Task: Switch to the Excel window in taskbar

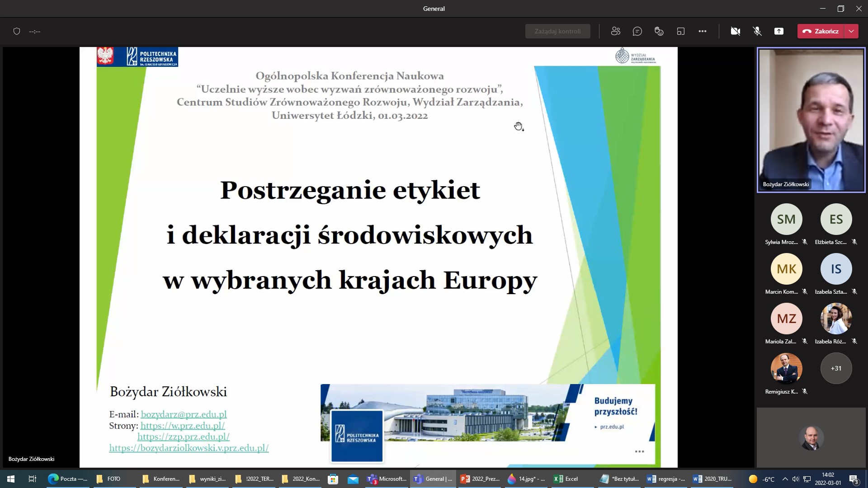Action: (565, 479)
